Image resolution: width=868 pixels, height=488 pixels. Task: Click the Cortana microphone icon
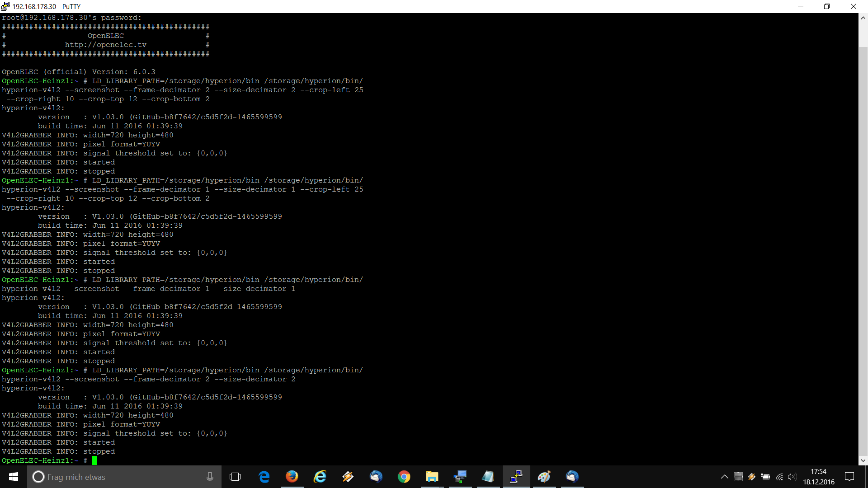point(210,477)
